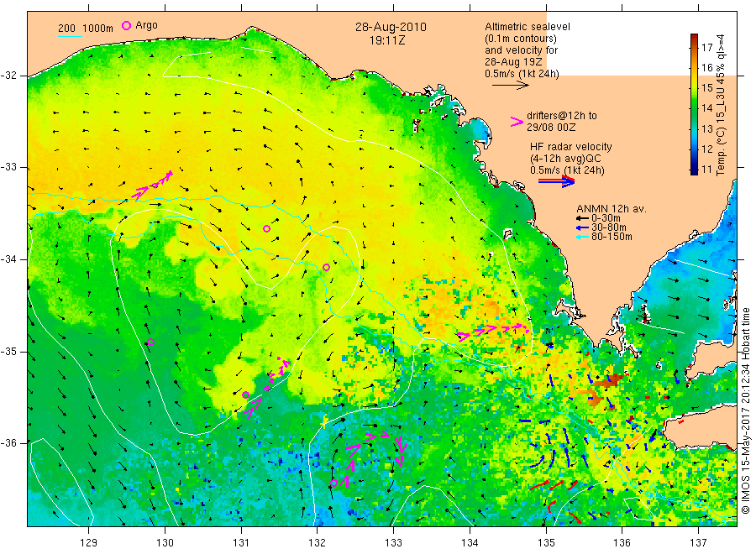Click Argo float marker near 131.3E 33.7S

(266, 228)
